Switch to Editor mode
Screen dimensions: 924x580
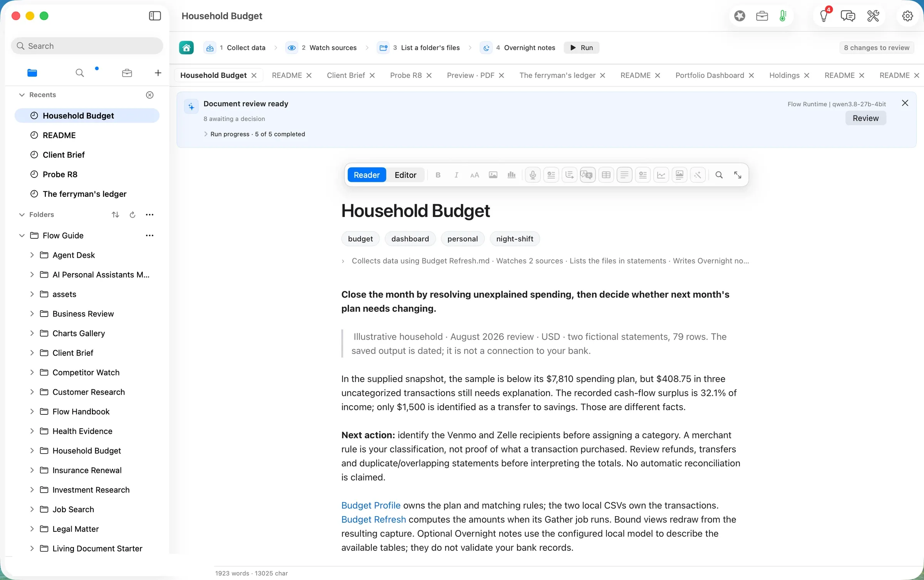click(x=405, y=175)
